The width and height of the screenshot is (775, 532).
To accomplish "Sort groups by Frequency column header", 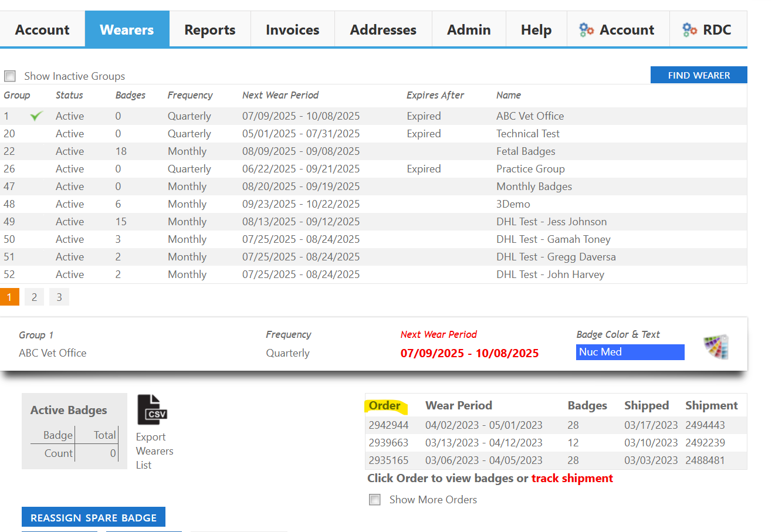I will click(190, 95).
